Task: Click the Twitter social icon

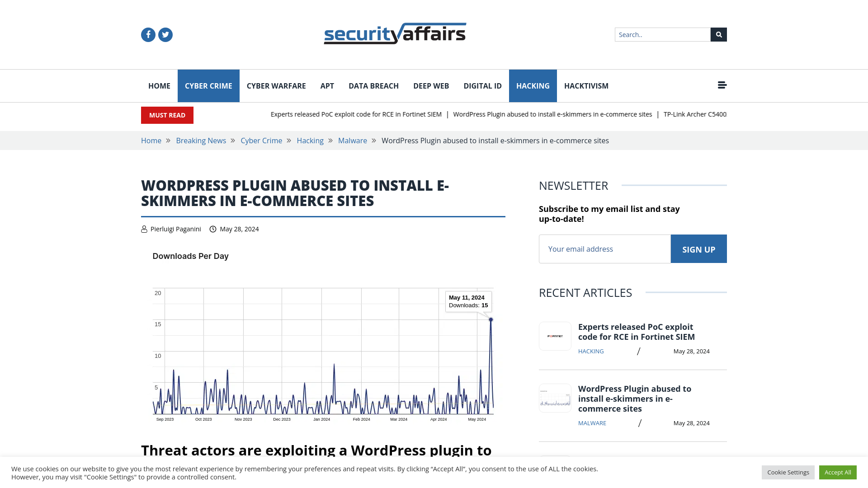Action: click(165, 34)
